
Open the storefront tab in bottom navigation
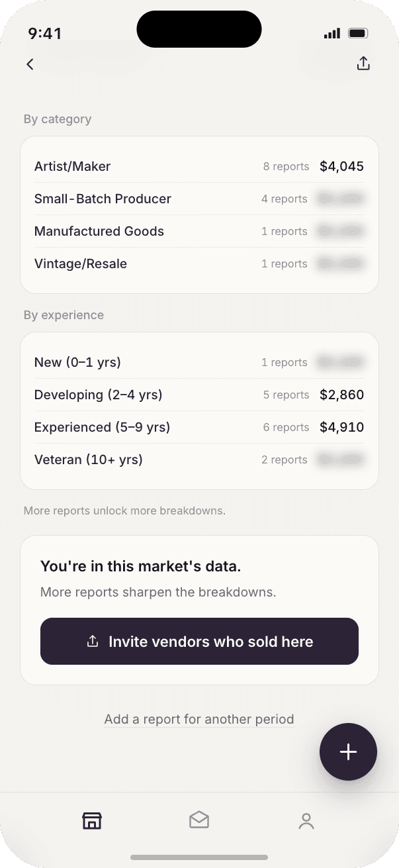tap(92, 820)
